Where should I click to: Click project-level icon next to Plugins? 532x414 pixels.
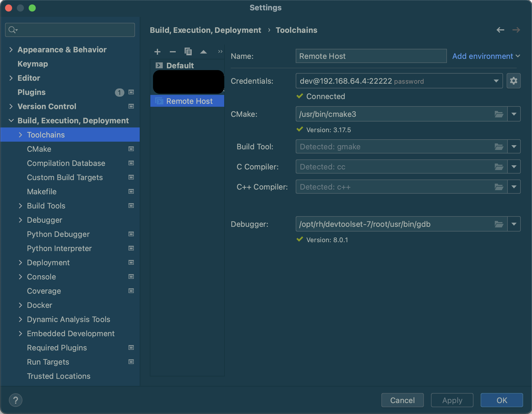[x=131, y=92]
